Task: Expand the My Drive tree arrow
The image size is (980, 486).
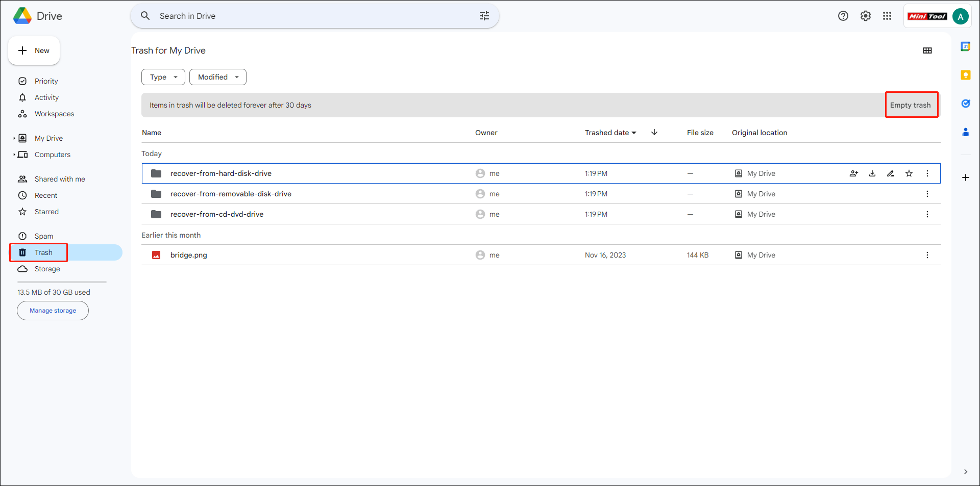Action: pyautogui.click(x=14, y=138)
